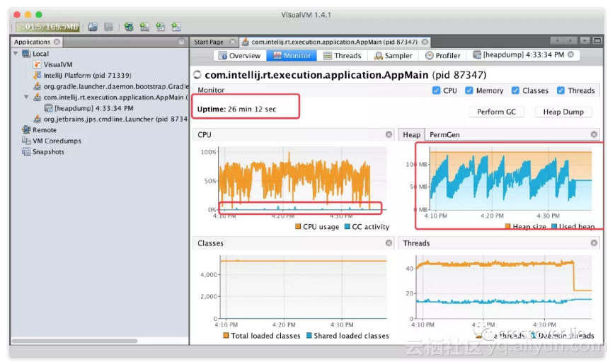Screen dimensions: 615x364
Task: Close the heapdump 4:33:34 PM tab
Action: [x=570, y=55]
